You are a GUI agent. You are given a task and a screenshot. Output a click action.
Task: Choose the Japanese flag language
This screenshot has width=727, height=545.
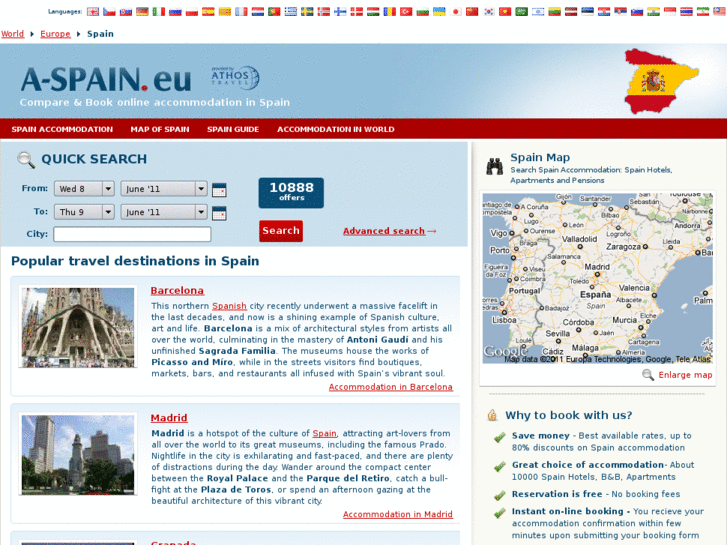click(x=456, y=12)
